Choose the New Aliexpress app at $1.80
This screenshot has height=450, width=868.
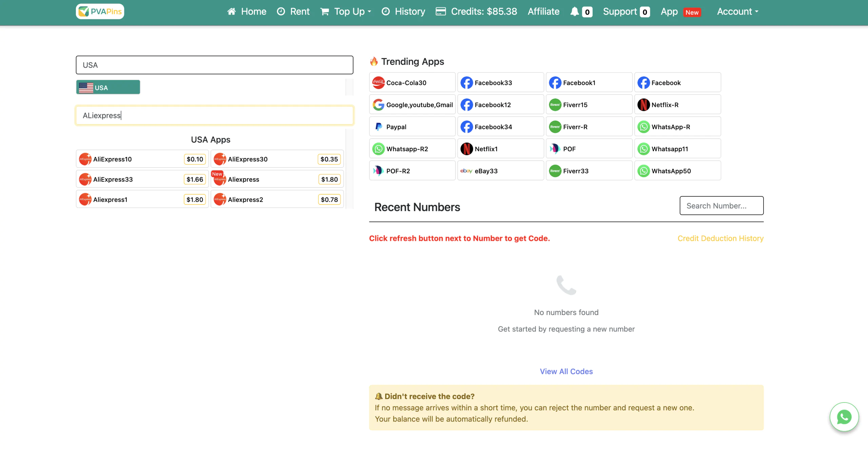pos(277,179)
